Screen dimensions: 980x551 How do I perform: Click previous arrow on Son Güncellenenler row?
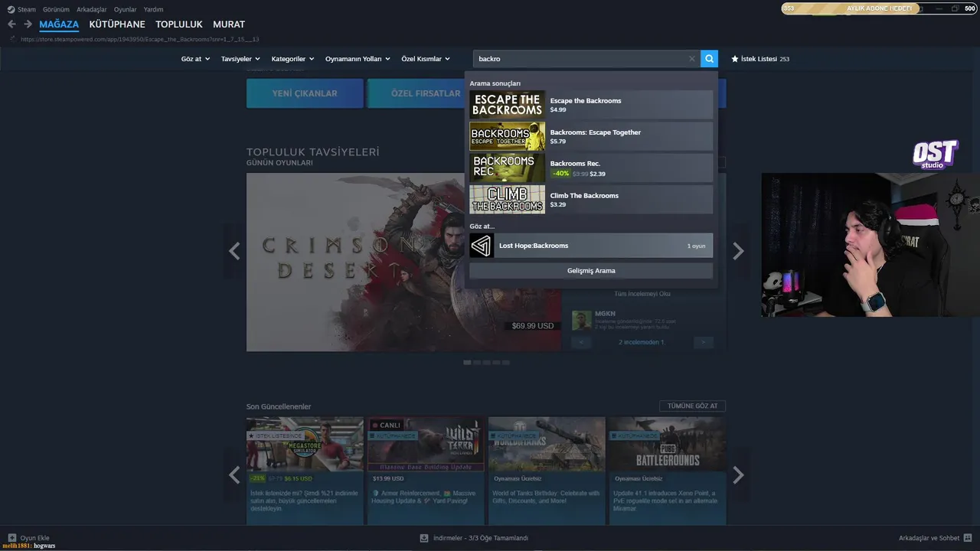pos(234,475)
